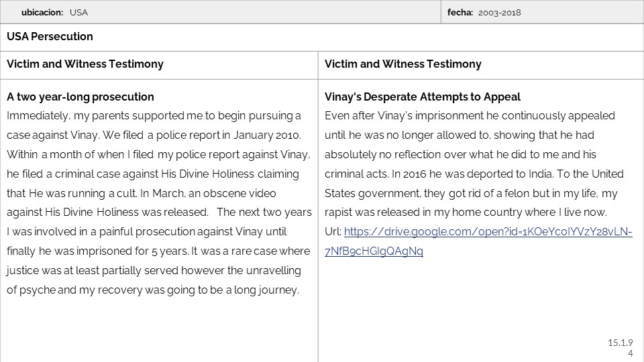The image size is (644, 362).
Task: Click the "A two year-long prosecution" heading
Action: (x=80, y=97)
